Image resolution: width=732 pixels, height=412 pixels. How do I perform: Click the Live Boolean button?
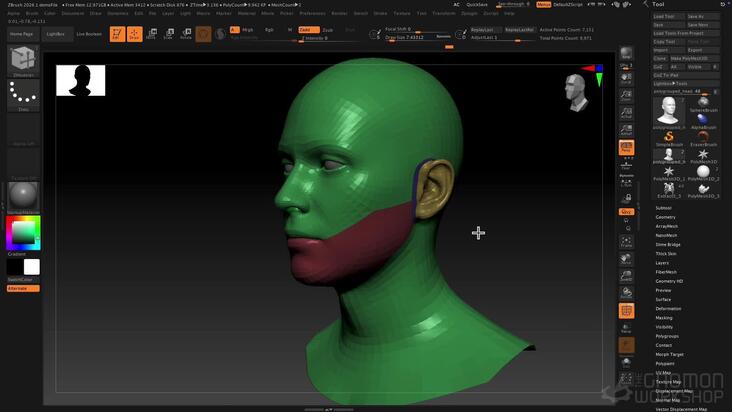[x=89, y=34]
